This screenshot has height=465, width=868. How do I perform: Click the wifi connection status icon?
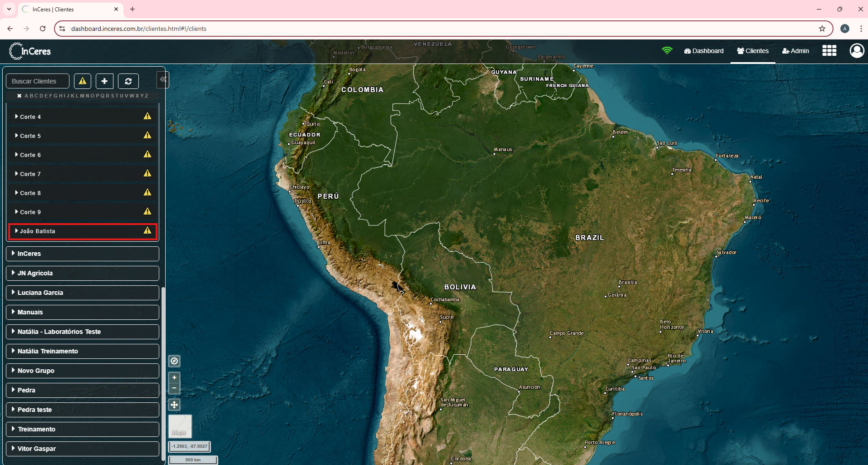667,50
